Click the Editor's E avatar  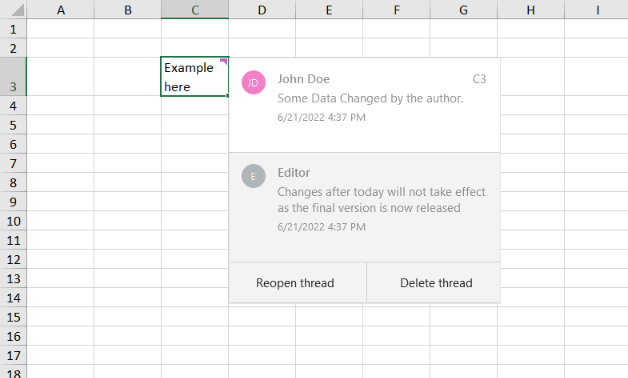[254, 176]
